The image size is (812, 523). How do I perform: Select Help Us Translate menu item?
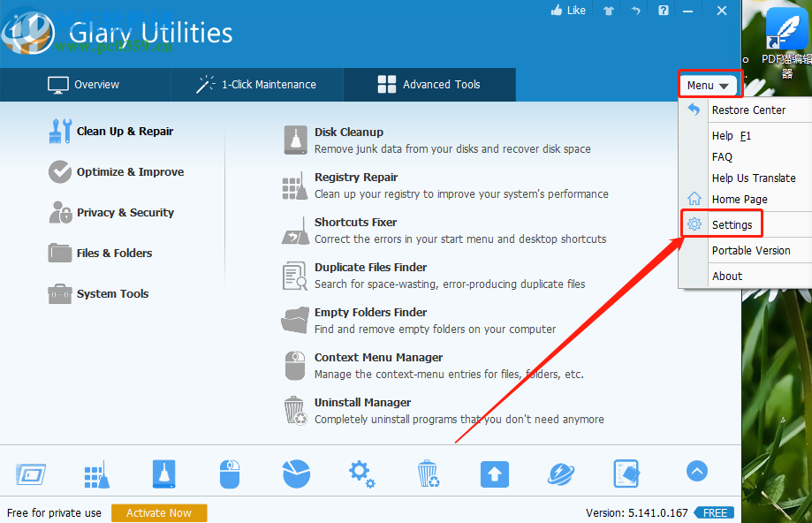click(747, 178)
